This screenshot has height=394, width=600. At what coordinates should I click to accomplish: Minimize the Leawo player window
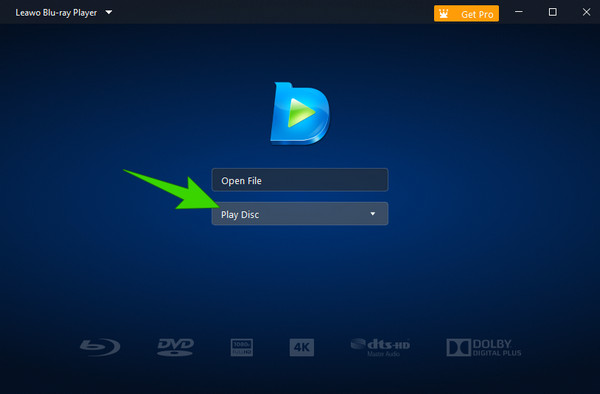pyautogui.click(x=518, y=12)
